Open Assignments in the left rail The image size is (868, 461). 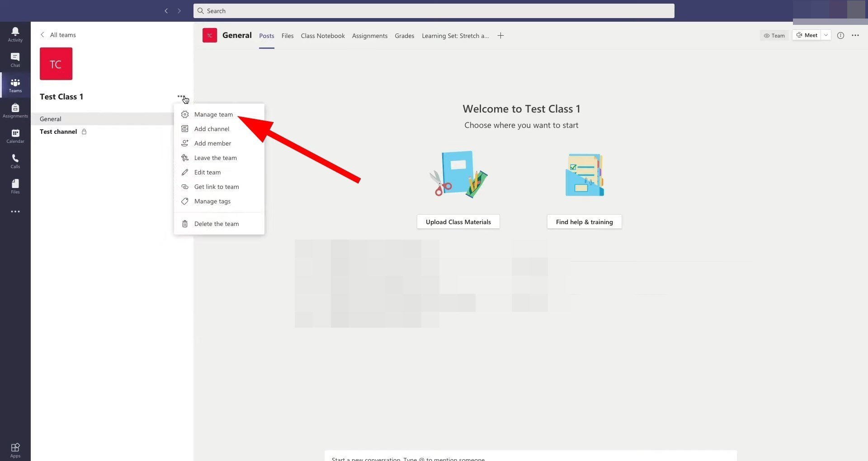(15, 110)
